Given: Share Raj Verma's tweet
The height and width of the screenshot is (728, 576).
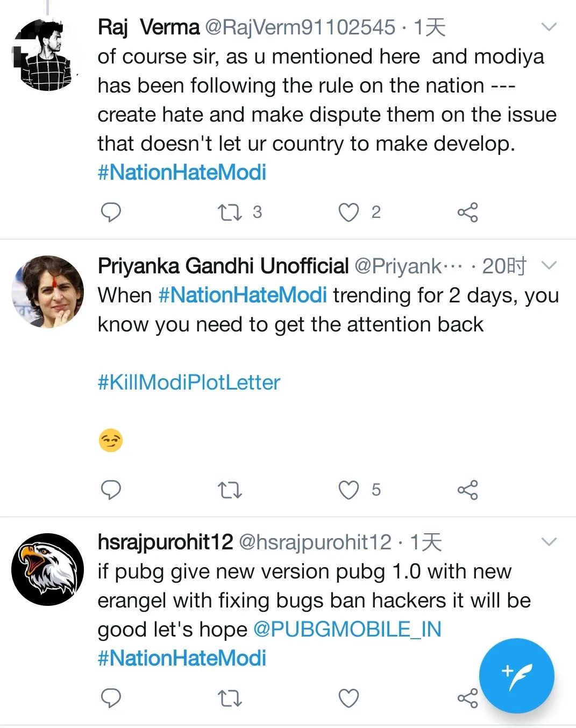Looking at the screenshot, I should click(x=467, y=212).
